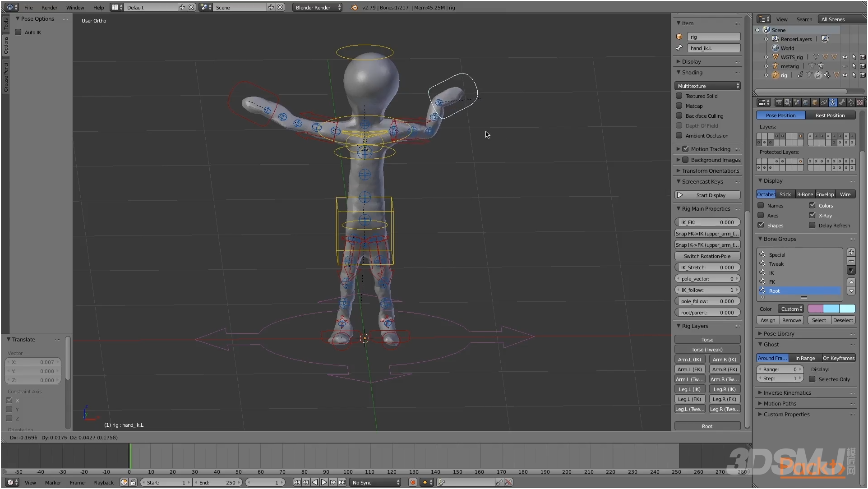
Task: Click the Info editor type icon at top-left
Action: 12,7
